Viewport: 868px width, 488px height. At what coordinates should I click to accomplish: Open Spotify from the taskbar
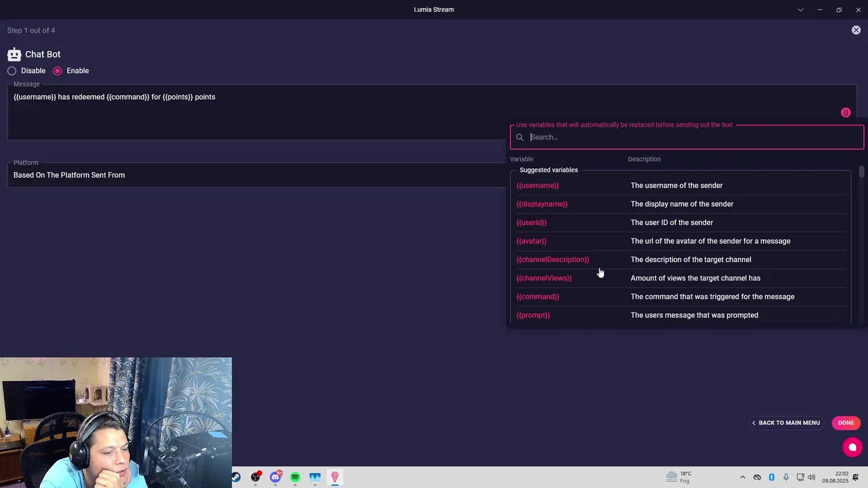tap(295, 477)
